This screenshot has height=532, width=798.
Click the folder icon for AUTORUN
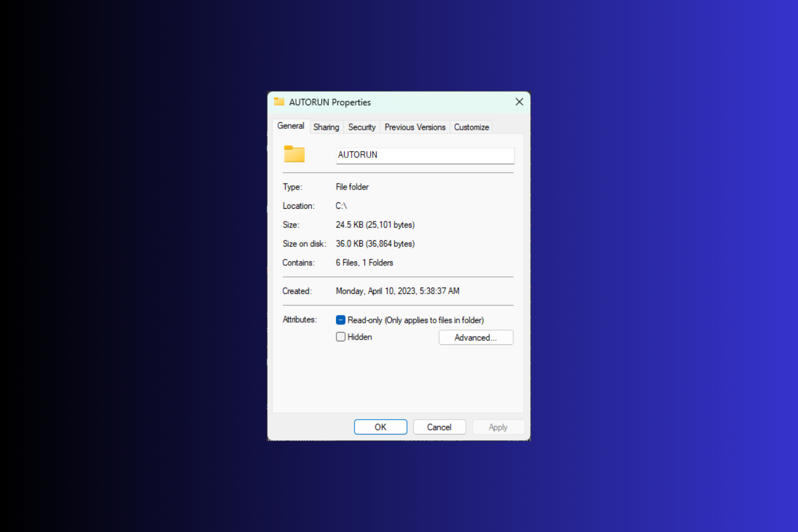click(x=294, y=153)
